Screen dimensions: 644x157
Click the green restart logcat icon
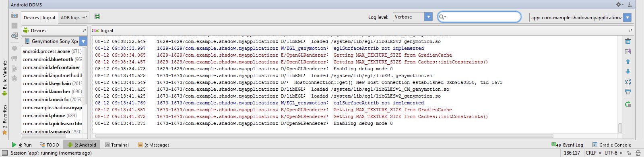click(628, 104)
